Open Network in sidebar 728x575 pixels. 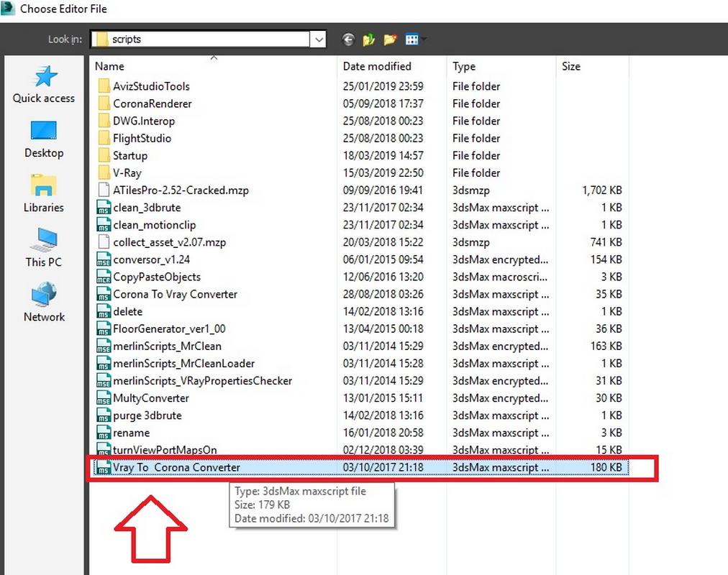click(44, 303)
